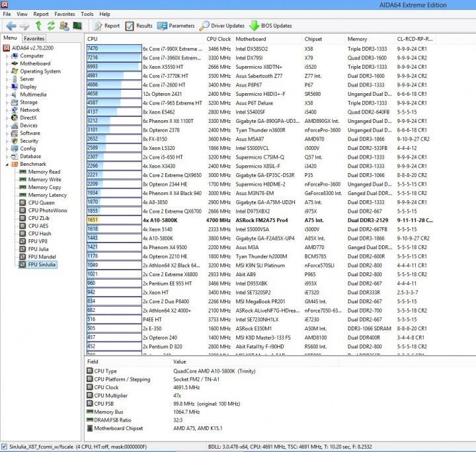
Task: Click the Report toolbar button
Action: pyautogui.click(x=106, y=26)
